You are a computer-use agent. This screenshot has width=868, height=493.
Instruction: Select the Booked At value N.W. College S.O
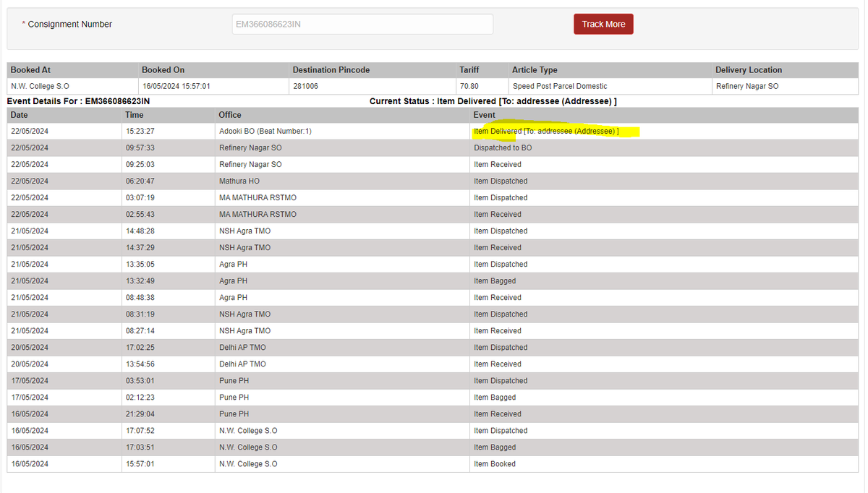[x=73, y=86]
